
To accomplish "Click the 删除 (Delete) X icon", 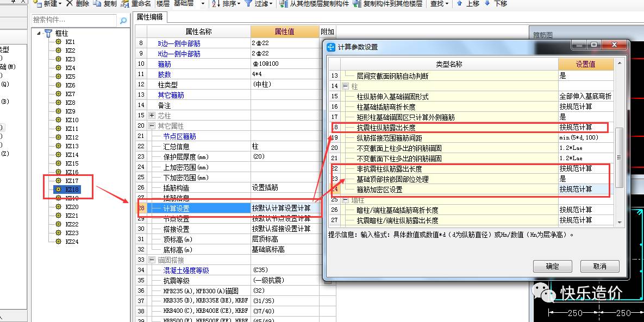I will tap(70, 4).
